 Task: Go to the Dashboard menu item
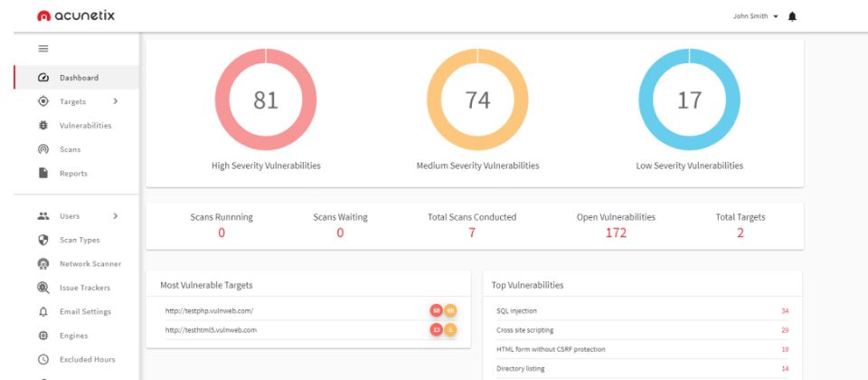[79, 78]
